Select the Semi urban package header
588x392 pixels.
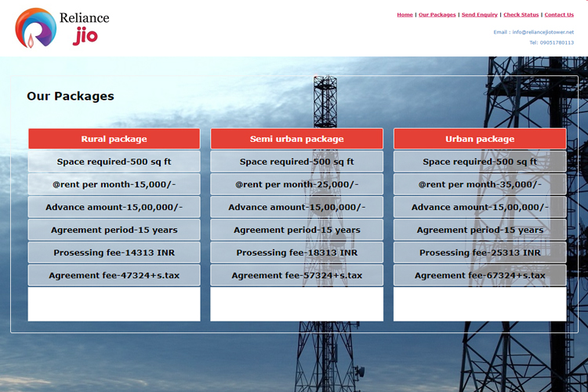coord(296,139)
